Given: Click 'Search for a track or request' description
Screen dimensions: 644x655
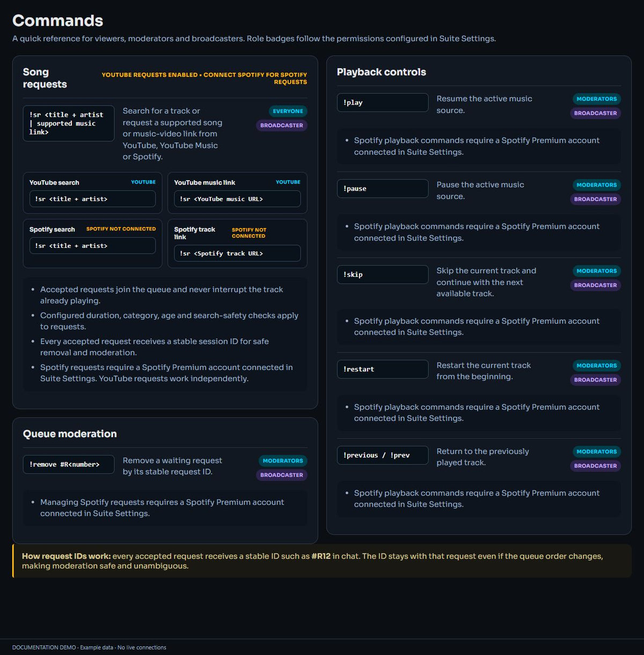Looking at the screenshot, I should pyautogui.click(x=172, y=134).
